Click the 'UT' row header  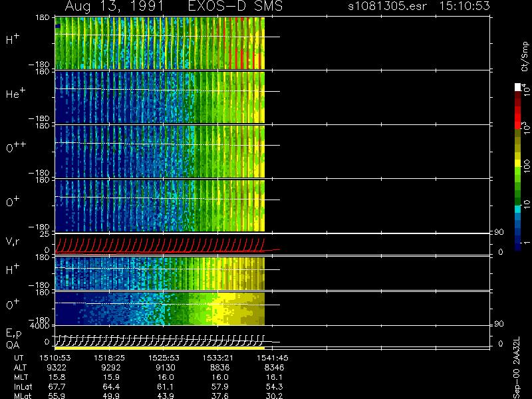coord(19,358)
